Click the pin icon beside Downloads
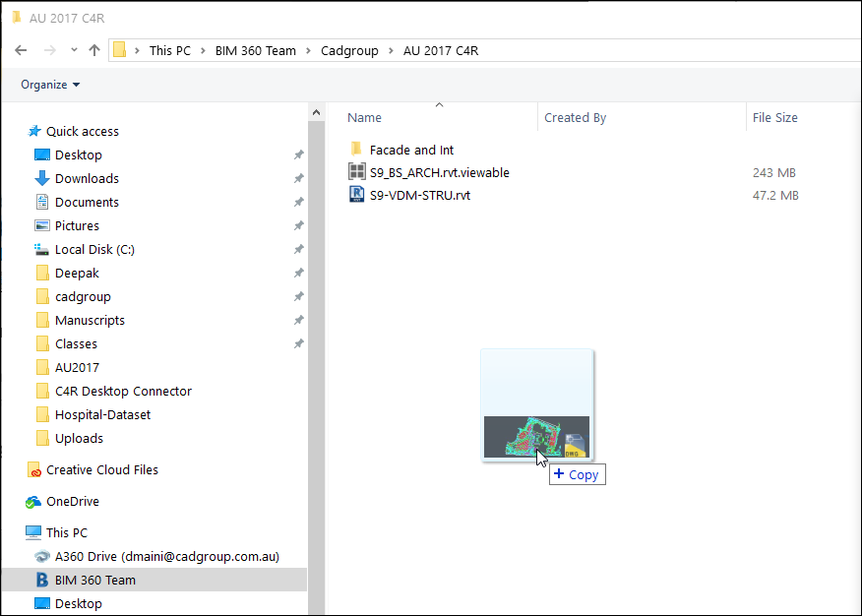The width and height of the screenshot is (862, 616). [298, 178]
